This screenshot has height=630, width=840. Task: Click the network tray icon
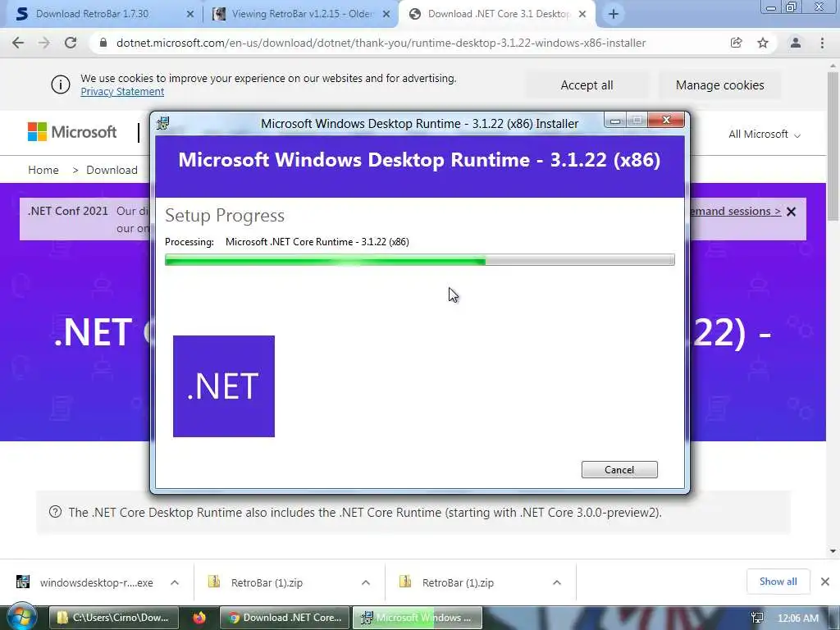(757, 618)
